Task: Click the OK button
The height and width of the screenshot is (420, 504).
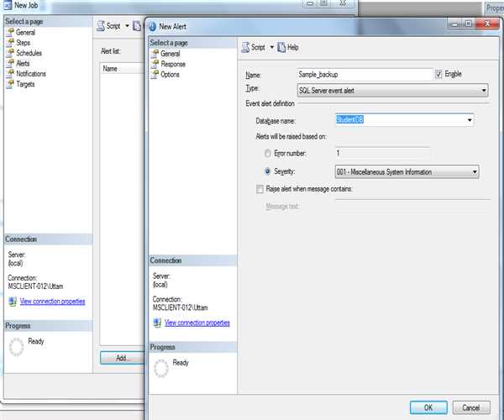Action: tap(428, 407)
